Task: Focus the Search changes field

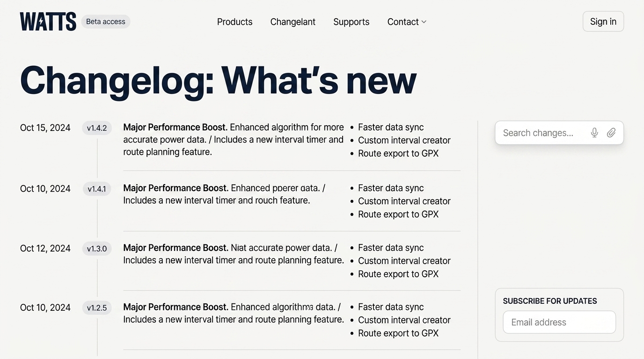Action: click(543, 133)
